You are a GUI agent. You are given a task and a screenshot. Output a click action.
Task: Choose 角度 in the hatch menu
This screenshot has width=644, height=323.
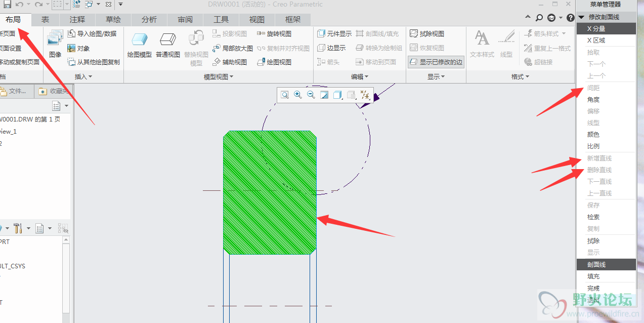click(x=606, y=100)
